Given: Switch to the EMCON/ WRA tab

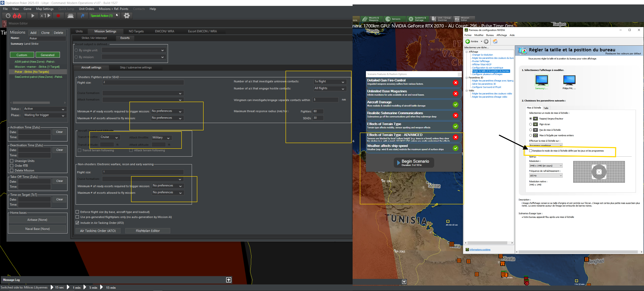Looking at the screenshot, I should pyautogui.click(x=165, y=31).
